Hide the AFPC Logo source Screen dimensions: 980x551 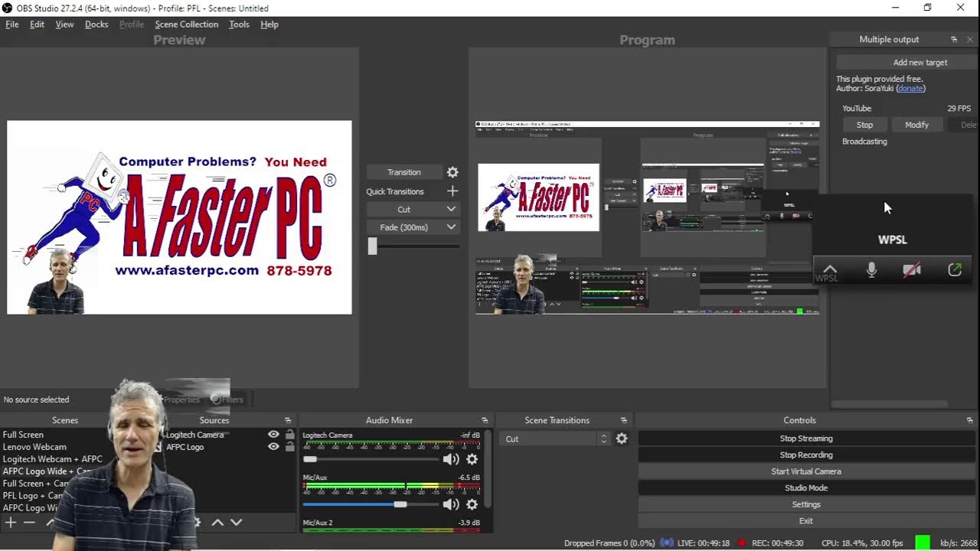point(273,447)
